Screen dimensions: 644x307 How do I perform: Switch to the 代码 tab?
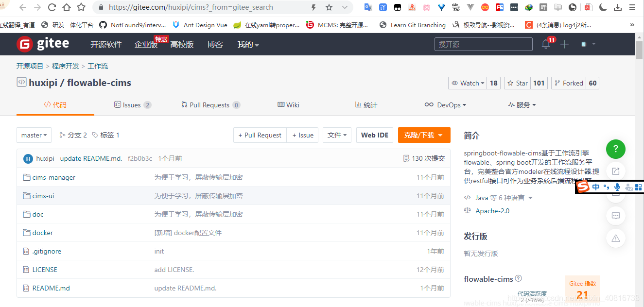[55, 104]
